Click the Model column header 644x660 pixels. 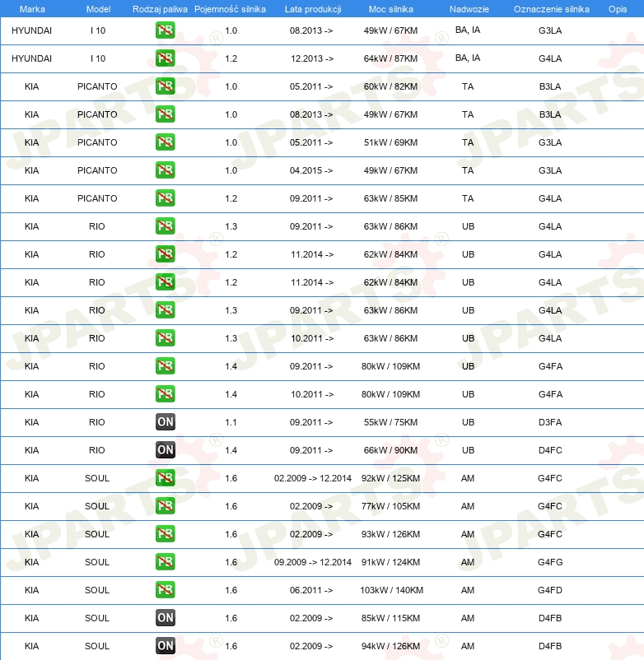tap(98, 9)
